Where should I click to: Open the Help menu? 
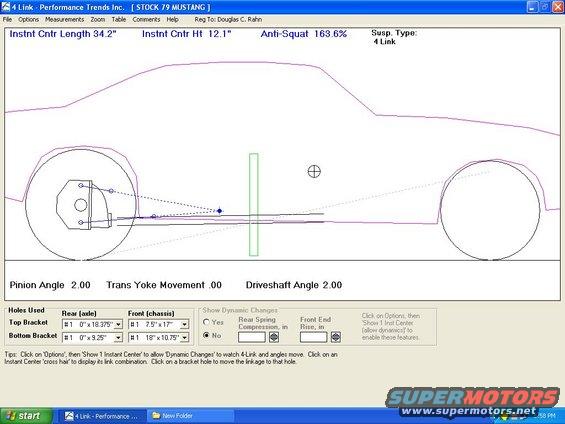click(172, 19)
